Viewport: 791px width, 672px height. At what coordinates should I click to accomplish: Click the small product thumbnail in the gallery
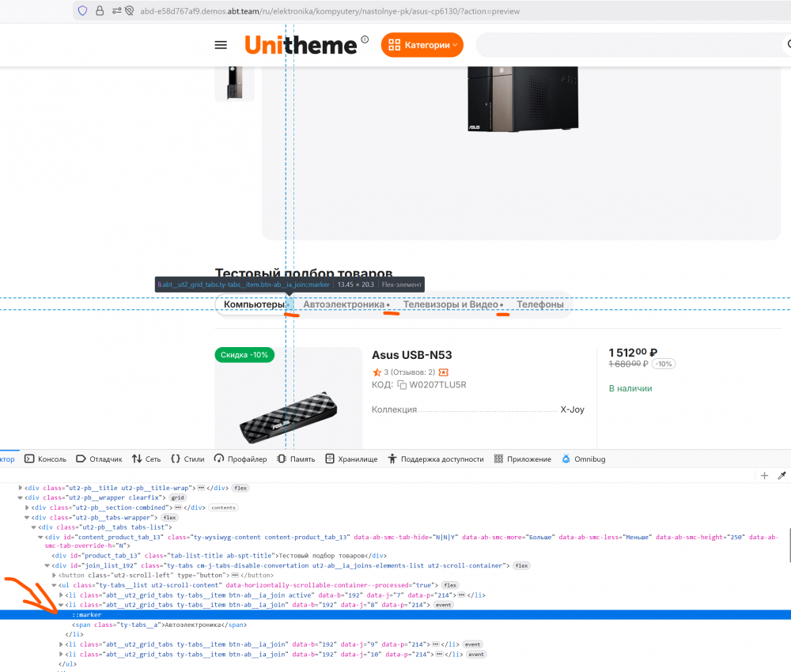234,81
